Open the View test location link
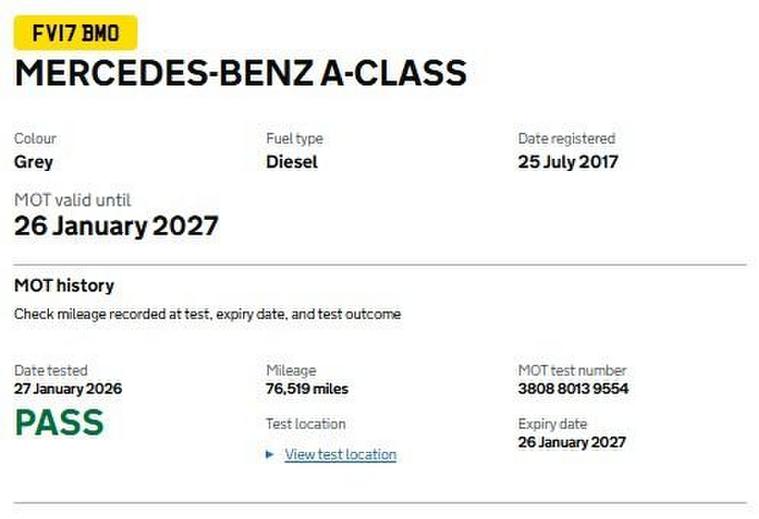 [x=340, y=454]
